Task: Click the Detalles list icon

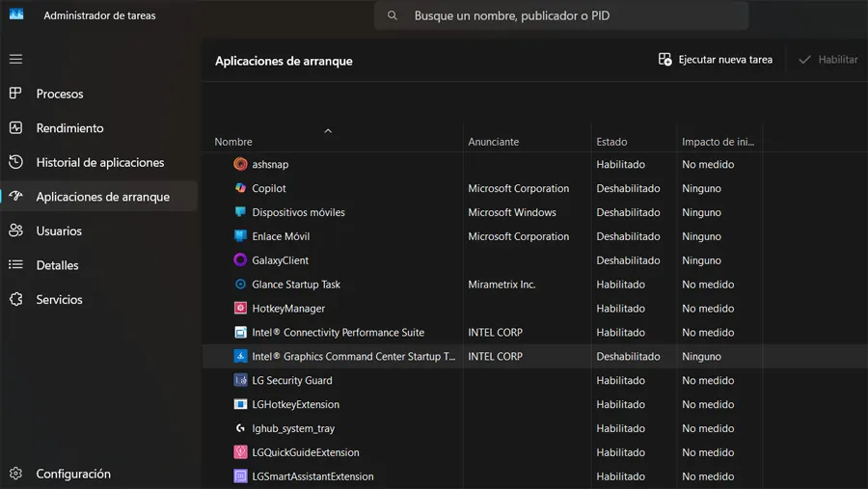Action: pos(15,264)
